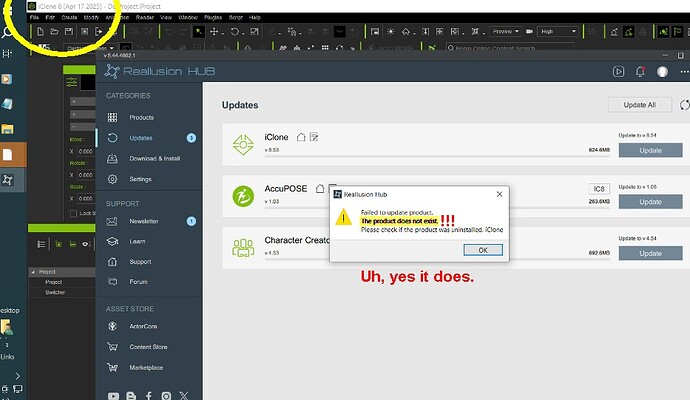
Task: Open the Learn entry in Hub sidebar
Action: point(137,242)
